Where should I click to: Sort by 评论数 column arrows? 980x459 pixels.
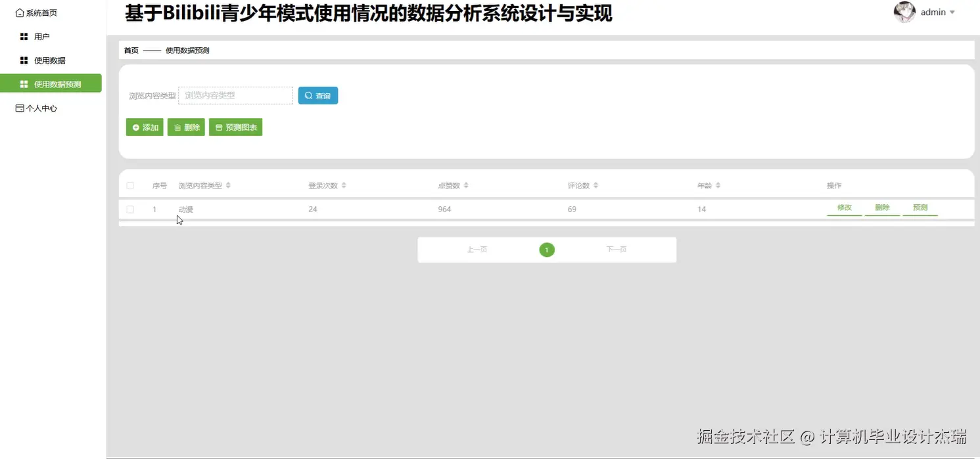595,185
